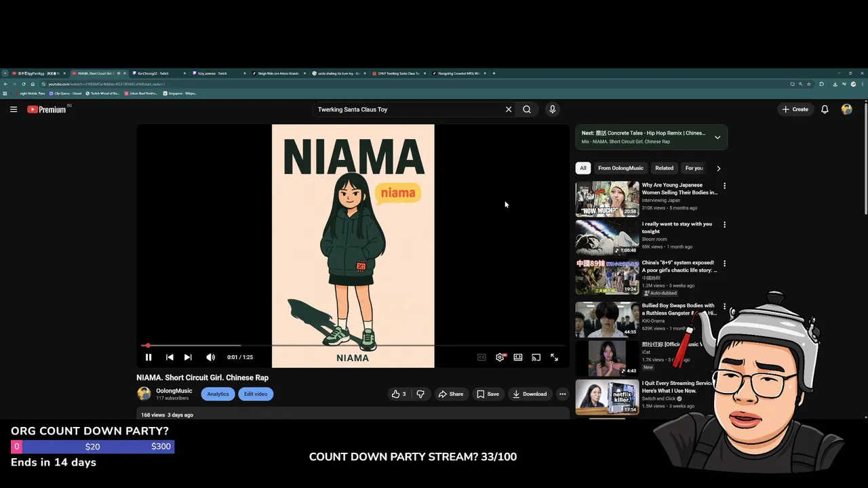
Task: Click the Create button
Action: click(795, 109)
